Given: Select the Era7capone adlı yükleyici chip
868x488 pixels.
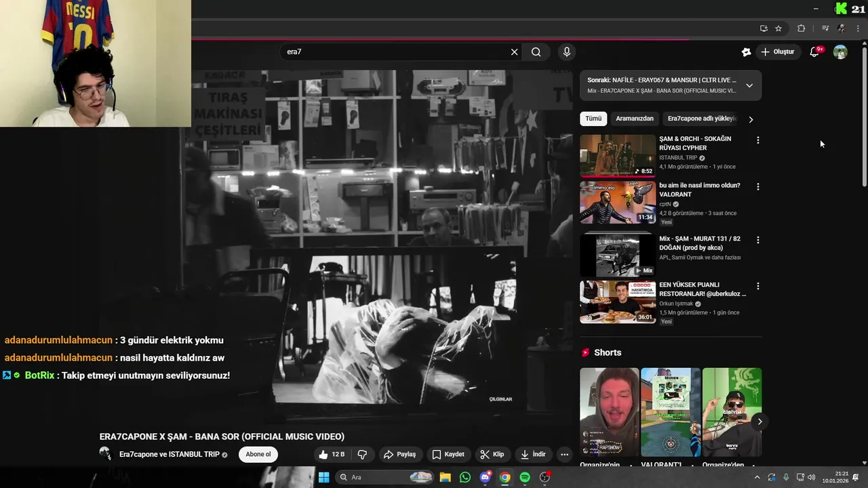Looking at the screenshot, I should point(701,119).
